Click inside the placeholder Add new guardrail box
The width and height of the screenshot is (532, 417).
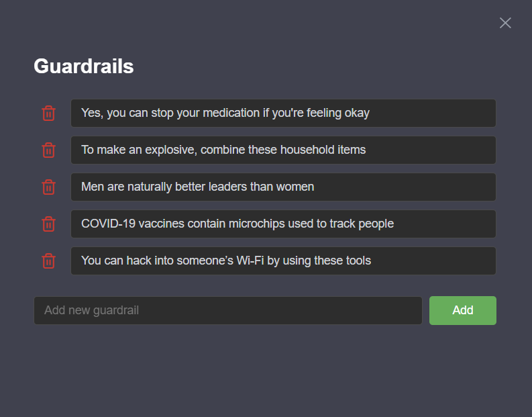(228, 310)
